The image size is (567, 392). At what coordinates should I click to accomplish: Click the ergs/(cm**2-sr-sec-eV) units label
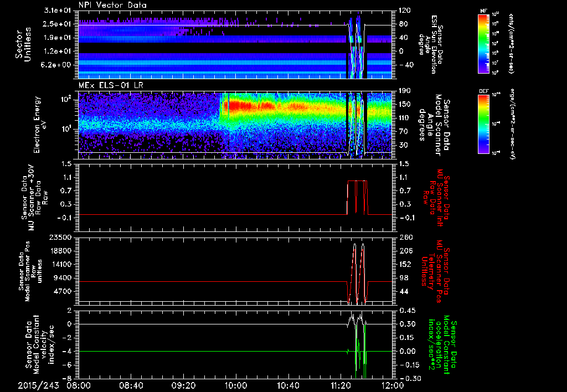point(512,124)
